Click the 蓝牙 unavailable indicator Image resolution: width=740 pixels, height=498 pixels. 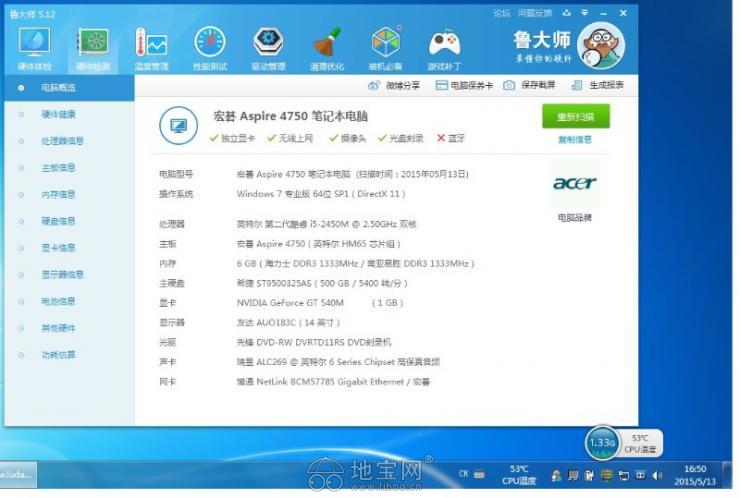pyautogui.click(x=451, y=138)
